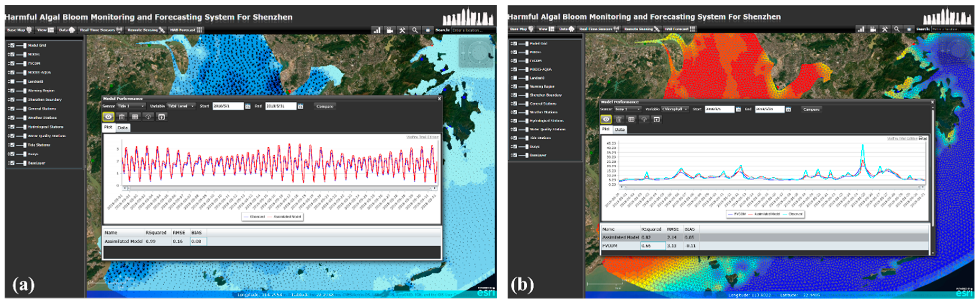
Task: Click the trash icon in the tidal level panel (a)
Action: [x=122, y=117]
